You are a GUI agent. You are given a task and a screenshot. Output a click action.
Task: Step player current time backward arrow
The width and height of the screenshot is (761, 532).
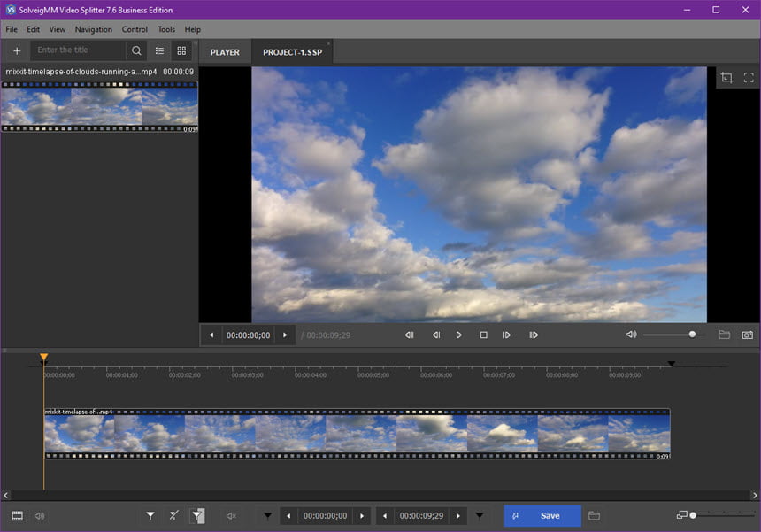(211, 335)
